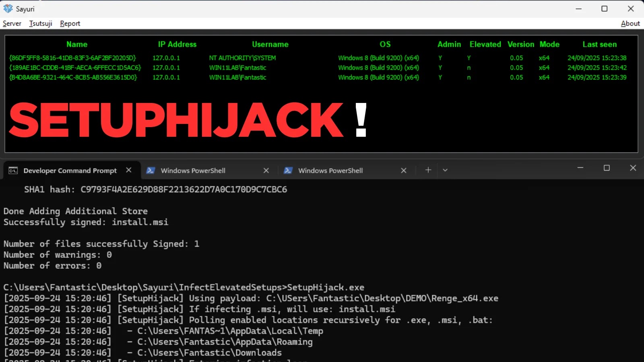Click the PowerShell icon on the second PowerShell tab
This screenshot has height=362, width=644.
[x=288, y=171]
